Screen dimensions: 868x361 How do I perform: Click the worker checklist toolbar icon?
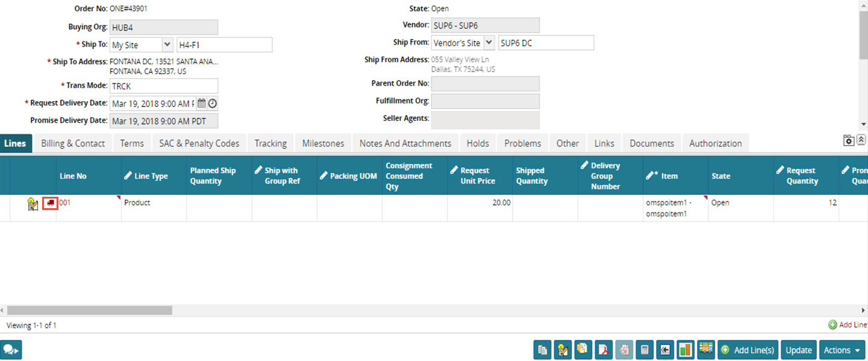pyautogui.click(x=563, y=350)
